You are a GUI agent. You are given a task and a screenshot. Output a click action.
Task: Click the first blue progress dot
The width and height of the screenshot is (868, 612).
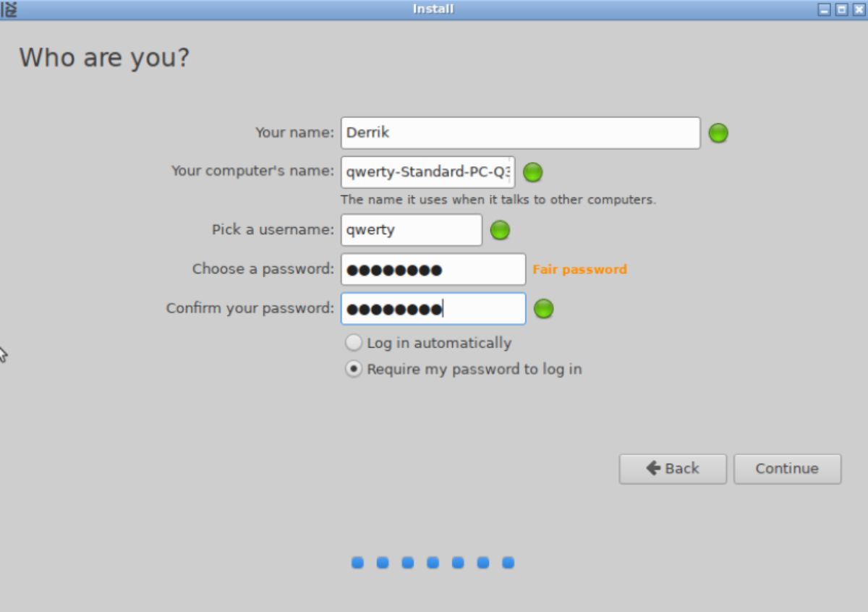(356, 562)
